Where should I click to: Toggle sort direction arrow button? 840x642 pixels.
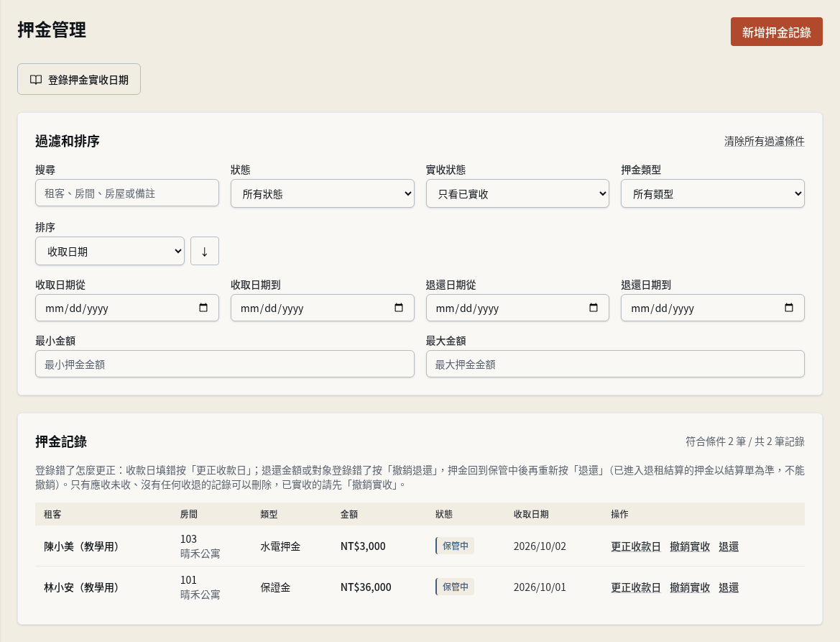[205, 251]
